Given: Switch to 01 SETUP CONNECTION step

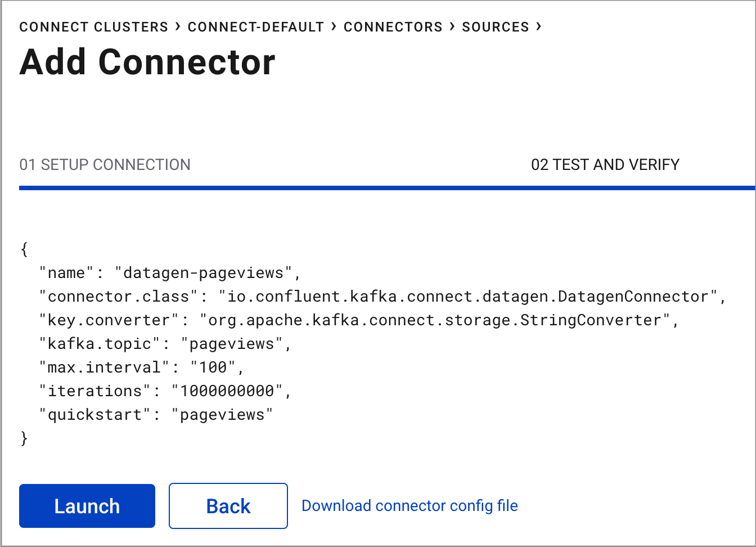Looking at the screenshot, I should 105,164.
